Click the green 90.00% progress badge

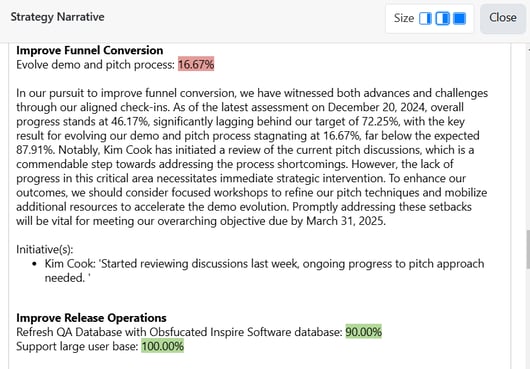363,332
